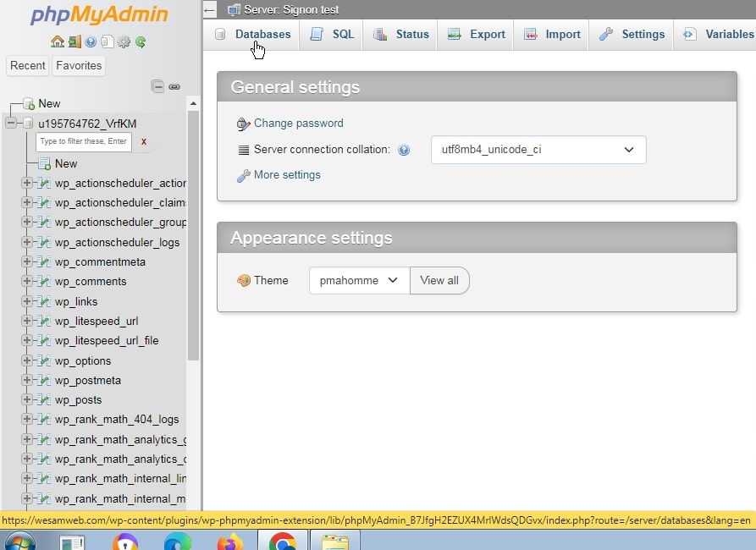Open phpMyAdmin documentation help icon
The width and height of the screenshot is (756, 550).
click(91, 42)
